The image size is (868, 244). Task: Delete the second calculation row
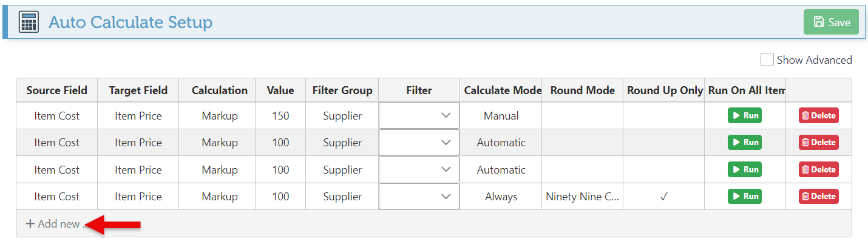818,143
